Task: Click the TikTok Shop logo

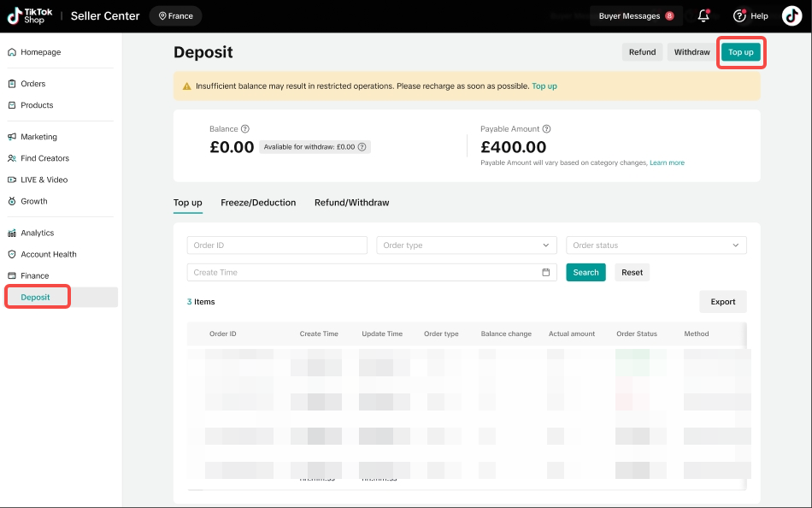Action: (x=31, y=15)
